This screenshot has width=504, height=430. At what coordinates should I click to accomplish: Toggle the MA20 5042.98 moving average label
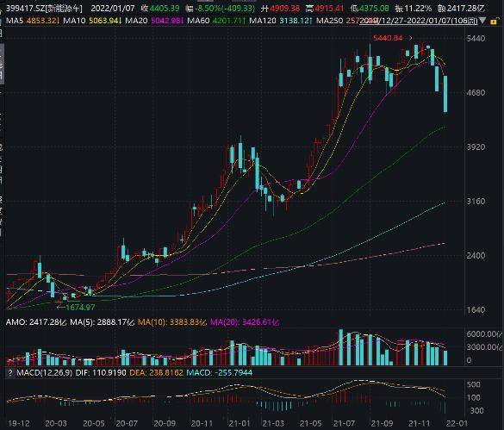tap(154, 22)
